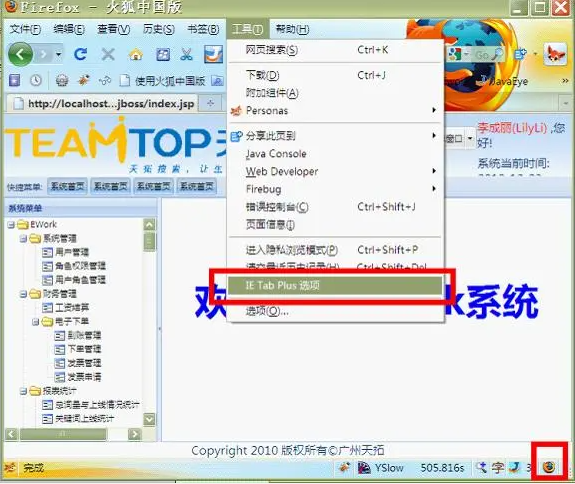Image resolution: width=575 pixels, height=484 pixels.
Task: Open the 使用火狐中国版 bookmark
Action: coord(163,81)
